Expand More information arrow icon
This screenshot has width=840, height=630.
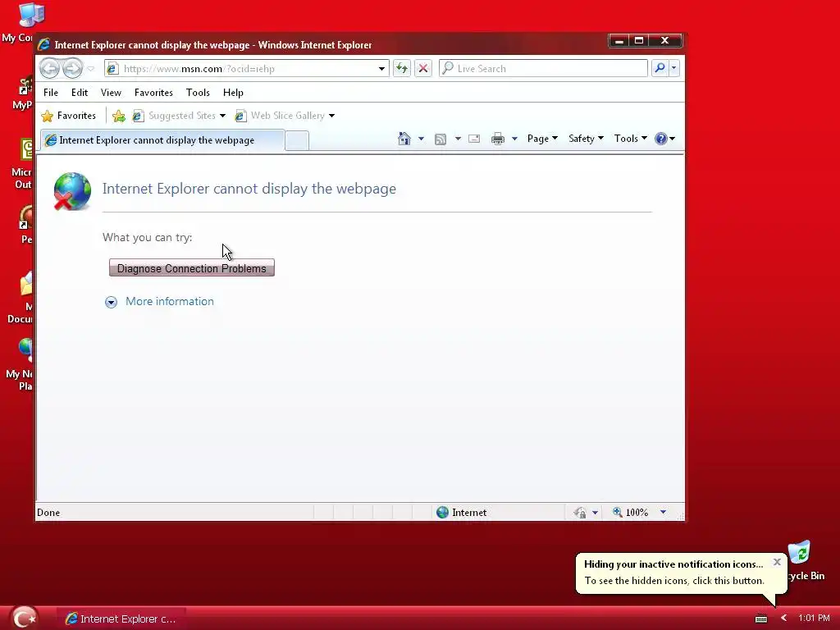click(x=111, y=302)
